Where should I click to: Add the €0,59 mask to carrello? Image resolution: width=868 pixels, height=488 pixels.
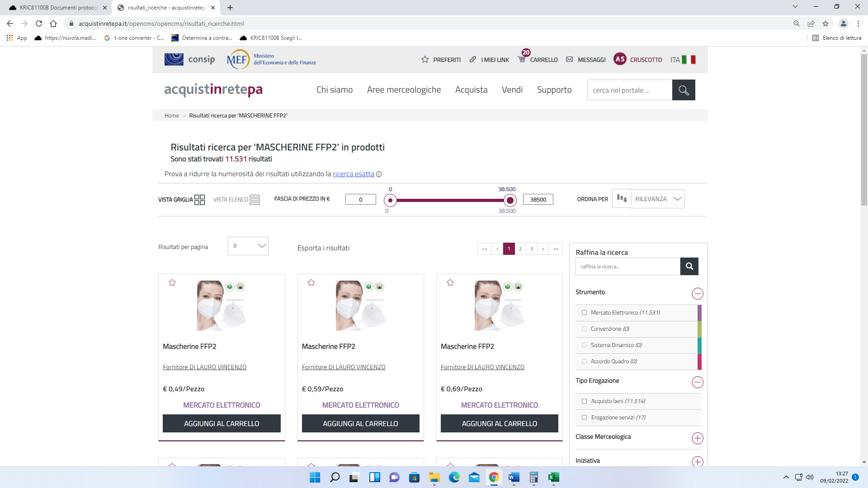(x=360, y=424)
